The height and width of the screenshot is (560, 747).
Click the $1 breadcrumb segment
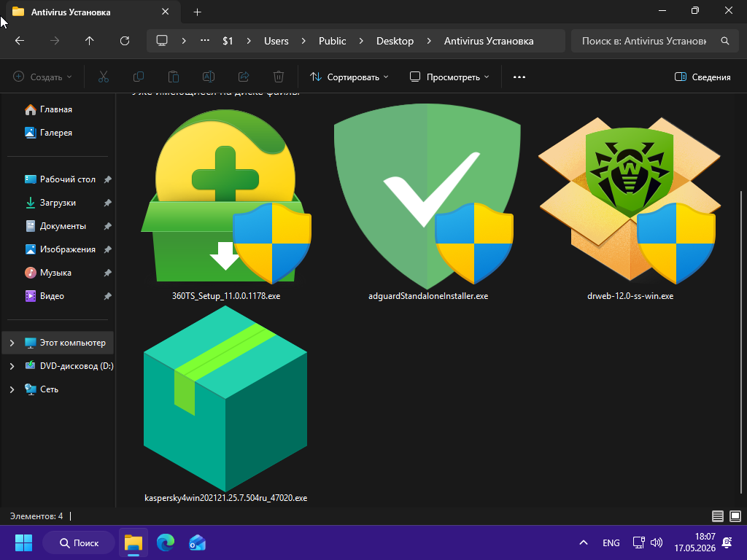coord(228,41)
